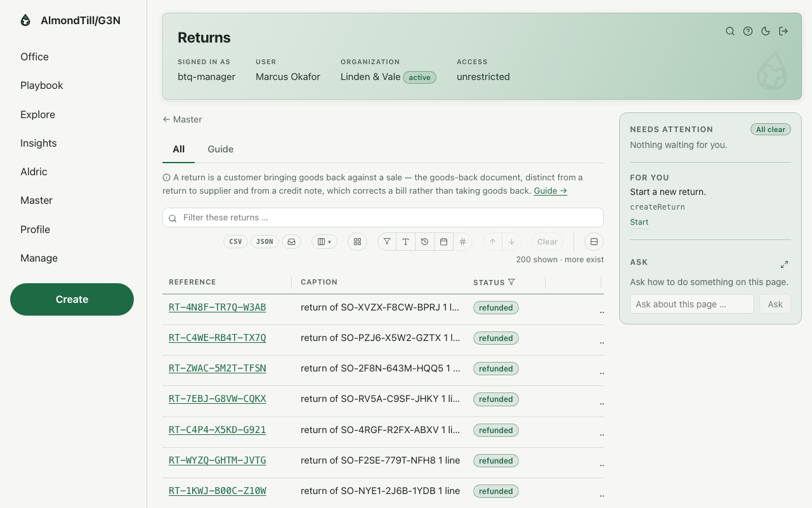Image resolution: width=812 pixels, height=508 pixels.
Task: Click the createReturn code label
Action: (657, 207)
